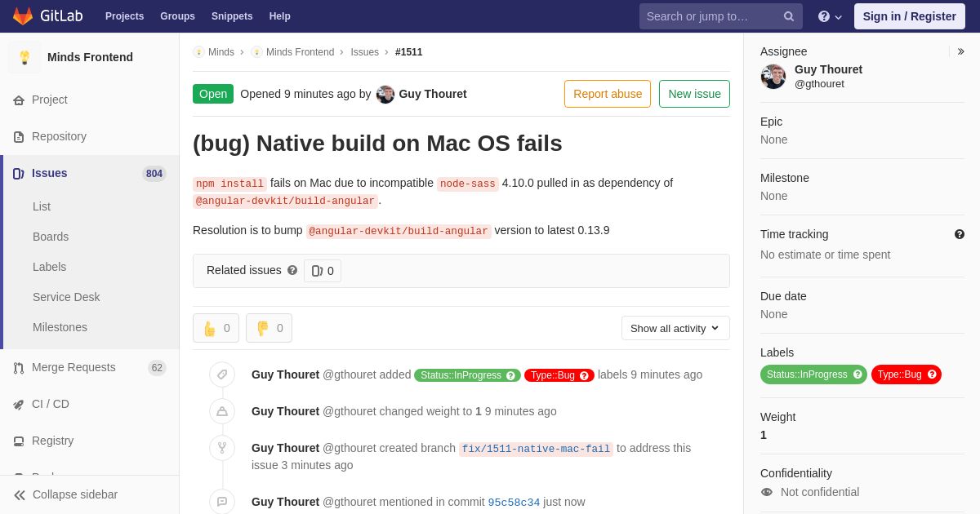This screenshot has width=980, height=514.
Task: Click the label tag icon in activity
Action: click(x=222, y=374)
